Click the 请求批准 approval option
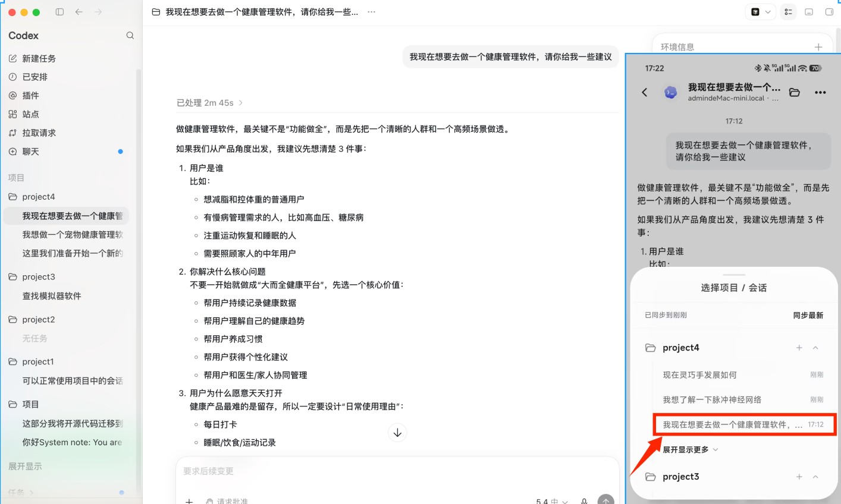This screenshot has width=841, height=504. (x=227, y=501)
